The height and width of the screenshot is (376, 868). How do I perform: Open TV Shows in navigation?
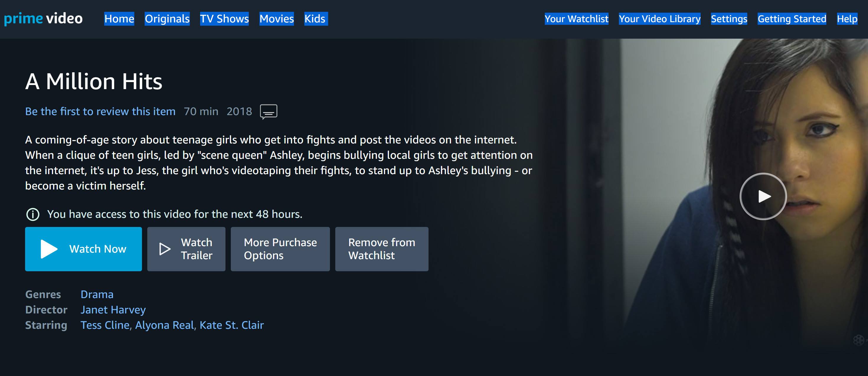coord(224,19)
